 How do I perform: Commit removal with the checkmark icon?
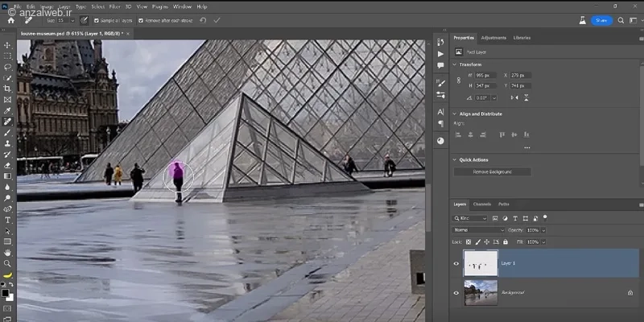point(217,20)
